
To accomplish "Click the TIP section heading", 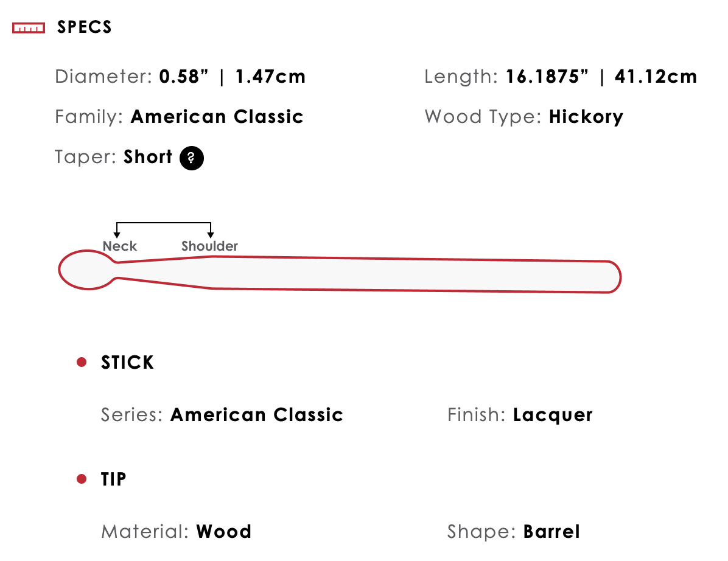I will click(114, 479).
